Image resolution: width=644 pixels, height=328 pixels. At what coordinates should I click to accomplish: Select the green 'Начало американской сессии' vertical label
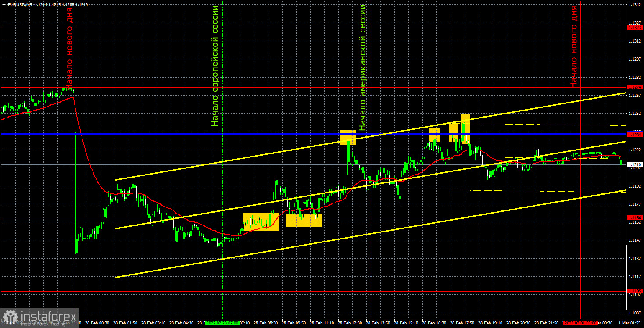coord(362,68)
